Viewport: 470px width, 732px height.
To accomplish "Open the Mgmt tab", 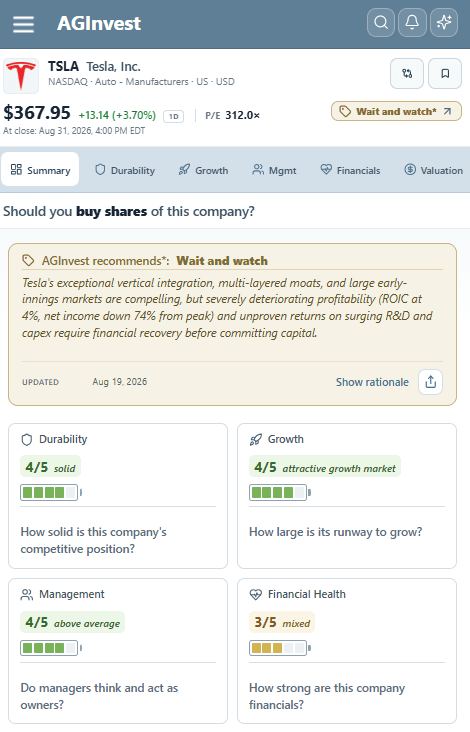I will coord(274,170).
